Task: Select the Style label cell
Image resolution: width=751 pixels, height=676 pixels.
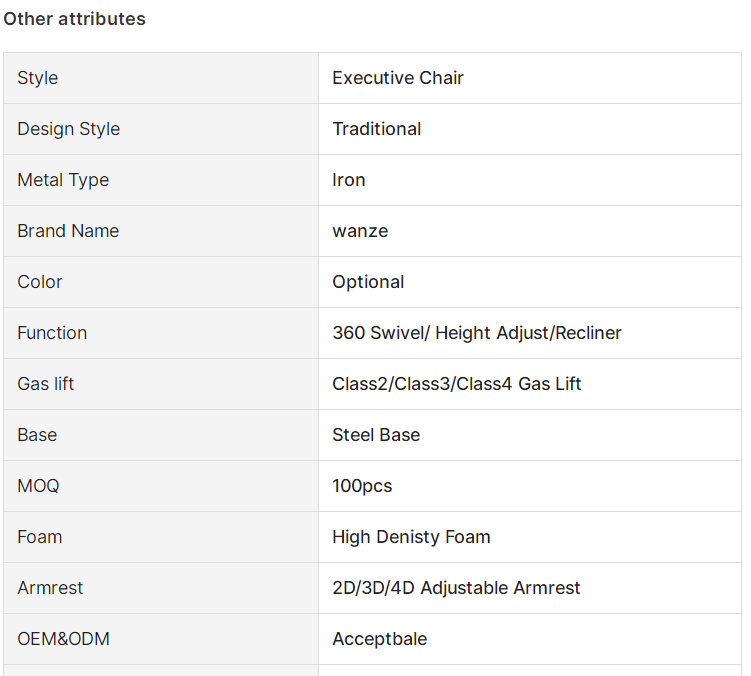Action: (161, 78)
